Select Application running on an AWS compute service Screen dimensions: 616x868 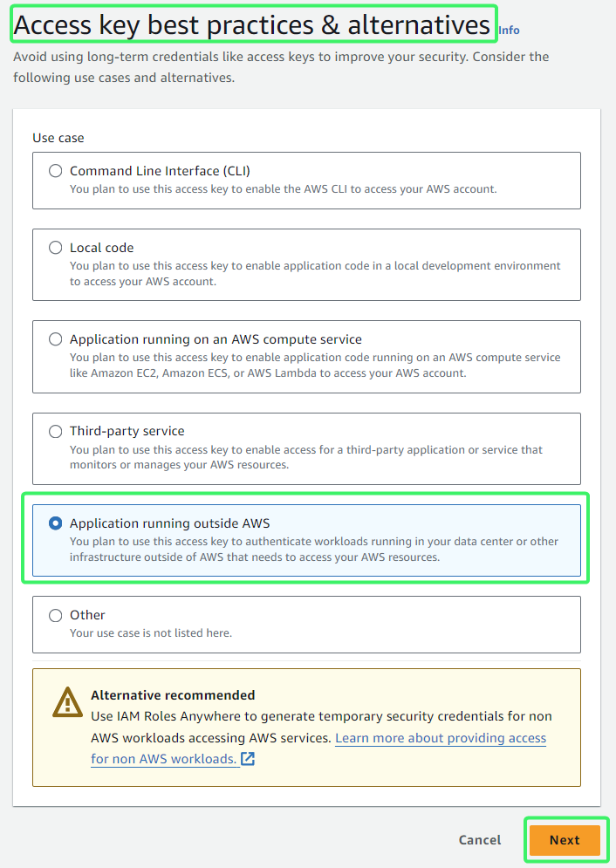pyautogui.click(x=55, y=339)
